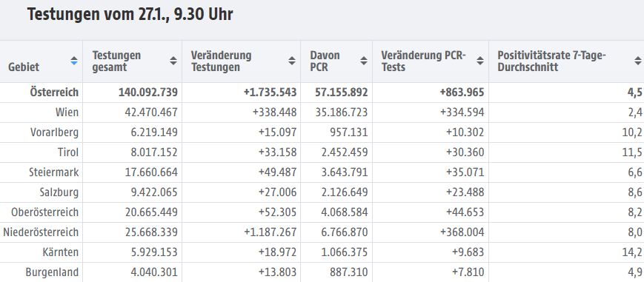The height and width of the screenshot is (282, 644).
Task: Click the Kärnten positivity value 14,2
Action: click(x=632, y=252)
